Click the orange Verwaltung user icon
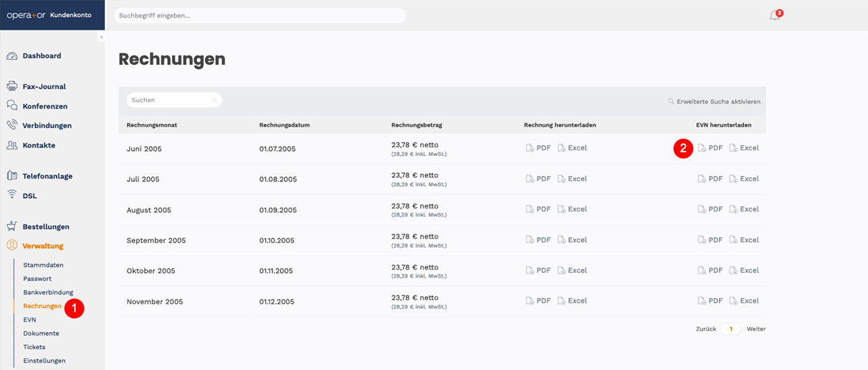868x370 pixels. click(x=11, y=246)
